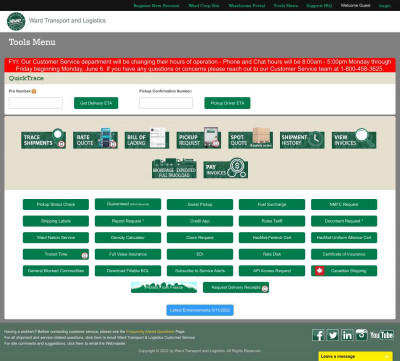The width and height of the screenshot is (400, 361).
Task: Open the Pay Invoices tile
Action: pyautogui.click(x=226, y=169)
